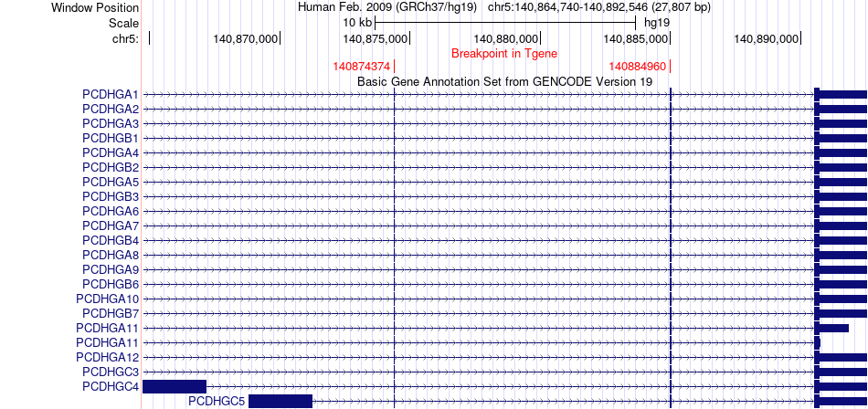This screenshot has width=868, height=409.
Task: Click the 'Breakpoint in Tgene' track title
Action: click(x=504, y=53)
